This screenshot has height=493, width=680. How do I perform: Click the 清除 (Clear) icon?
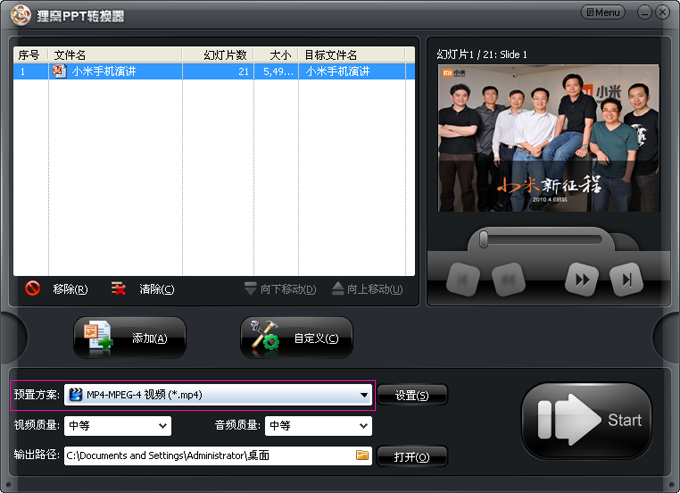(119, 289)
